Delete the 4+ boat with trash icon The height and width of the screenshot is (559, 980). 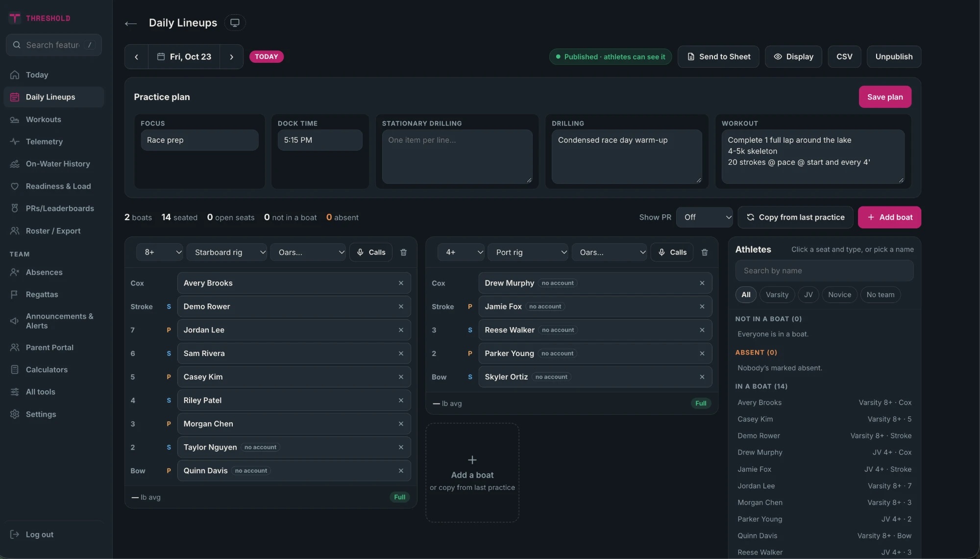[x=705, y=252]
